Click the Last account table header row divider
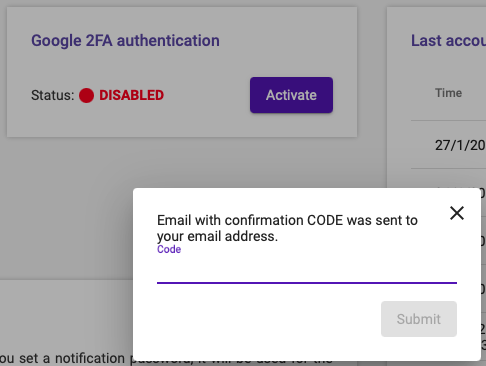 coord(448,120)
